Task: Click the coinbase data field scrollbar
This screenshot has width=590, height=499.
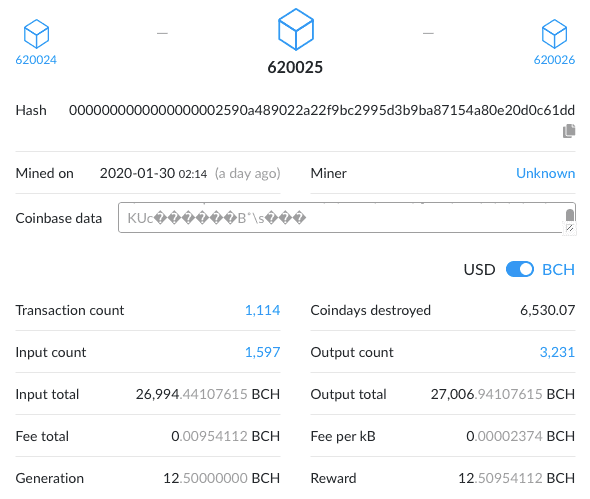Action: point(570,215)
